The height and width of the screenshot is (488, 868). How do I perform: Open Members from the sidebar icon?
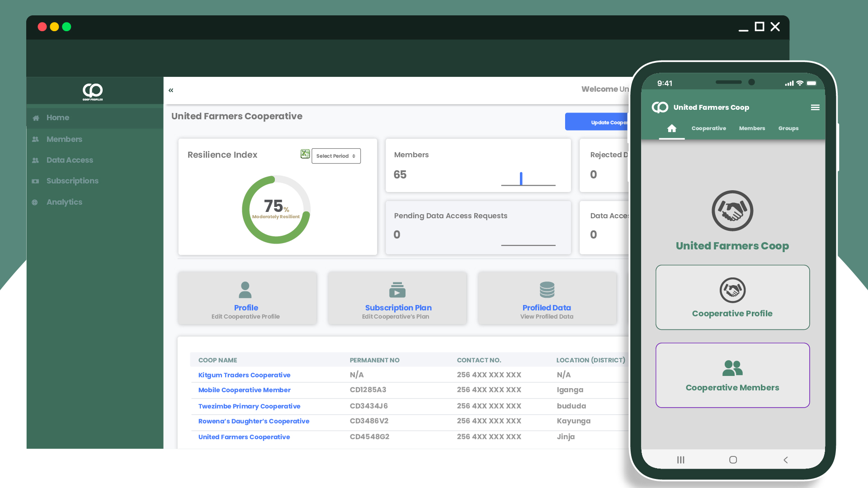pyautogui.click(x=36, y=139)
